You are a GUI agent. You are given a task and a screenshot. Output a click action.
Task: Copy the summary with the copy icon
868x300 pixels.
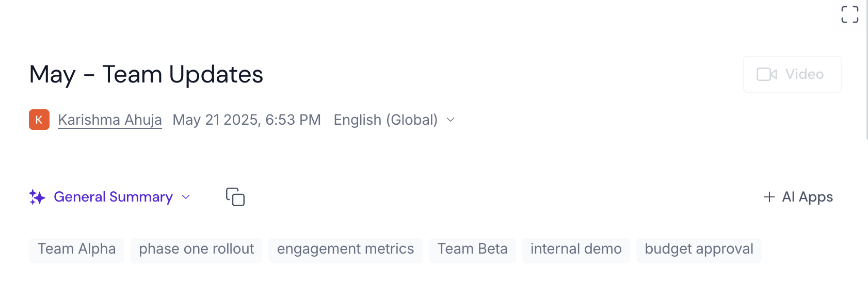tap(235, 197)
